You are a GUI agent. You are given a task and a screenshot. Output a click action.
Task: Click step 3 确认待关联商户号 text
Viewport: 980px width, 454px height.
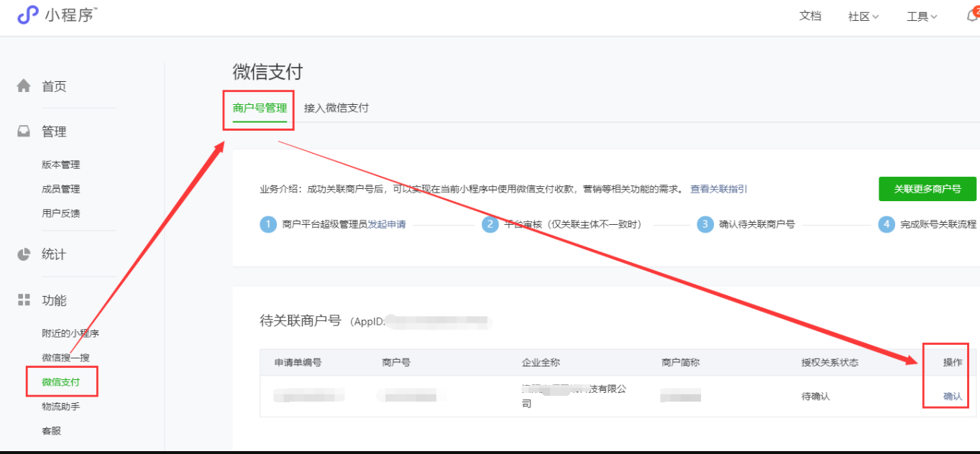click(757, 224)
